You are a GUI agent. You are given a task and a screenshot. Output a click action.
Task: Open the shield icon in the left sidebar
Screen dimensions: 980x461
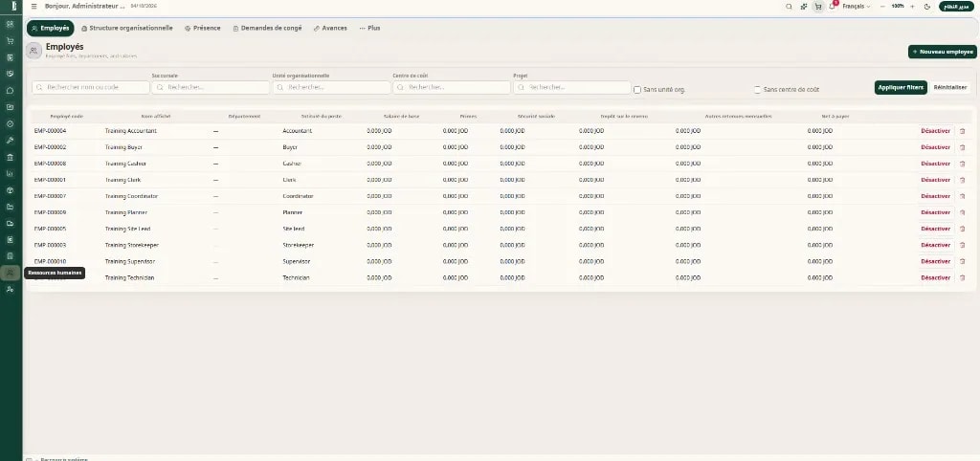[10, 74]
